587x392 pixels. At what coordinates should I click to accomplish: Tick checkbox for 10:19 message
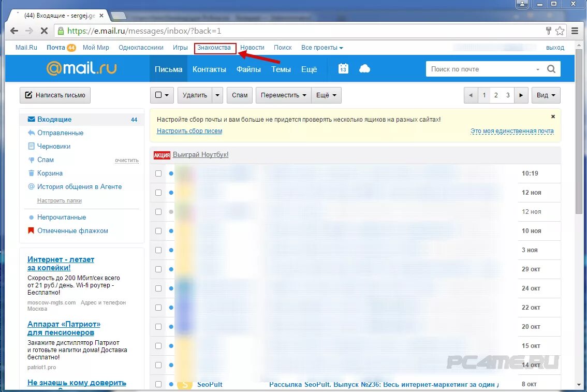coord(158,173)
